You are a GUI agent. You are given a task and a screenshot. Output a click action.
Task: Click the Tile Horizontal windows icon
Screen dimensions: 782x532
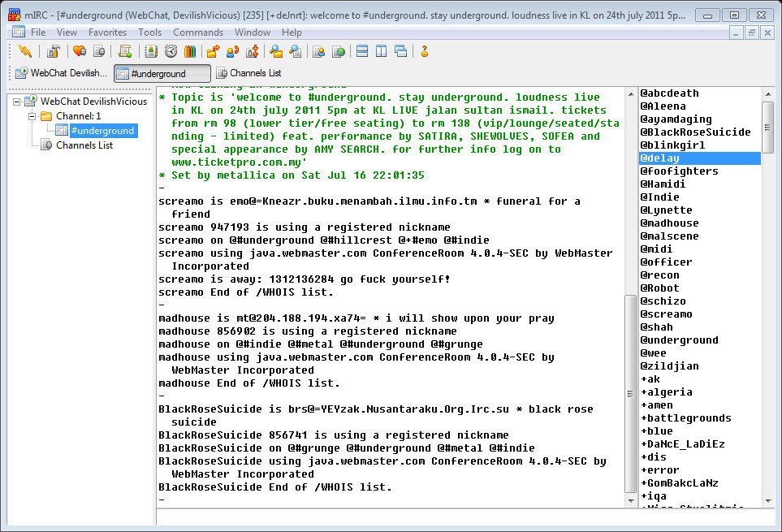click(x=361, y=51)
